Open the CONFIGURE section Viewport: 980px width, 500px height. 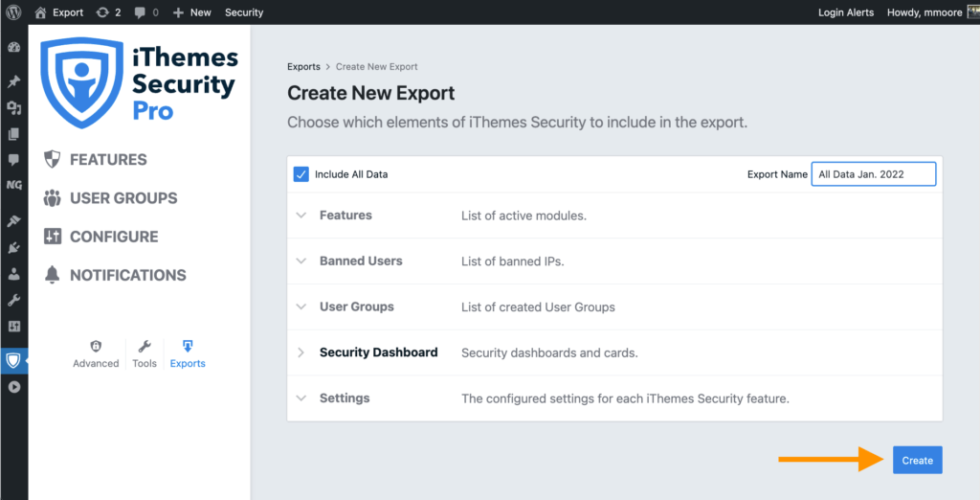(x=114, y=237)
